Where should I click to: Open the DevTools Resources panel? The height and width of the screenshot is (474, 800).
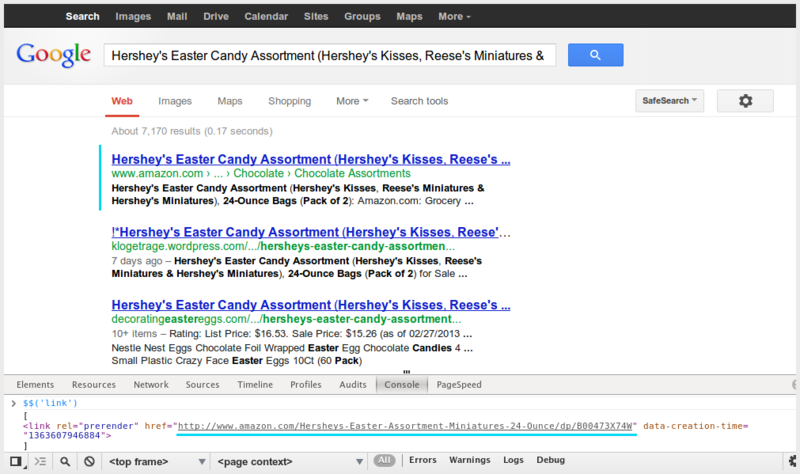click(94, 385)
